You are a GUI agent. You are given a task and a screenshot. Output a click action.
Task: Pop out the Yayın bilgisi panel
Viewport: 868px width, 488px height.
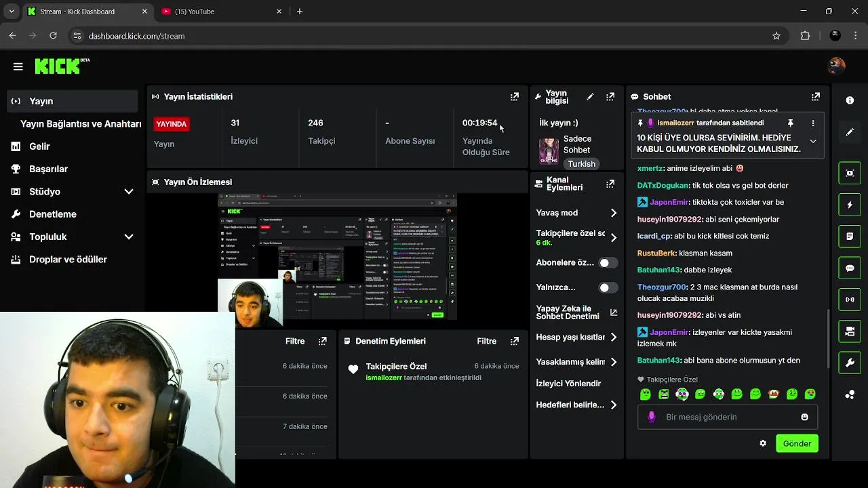coord(610,97)
